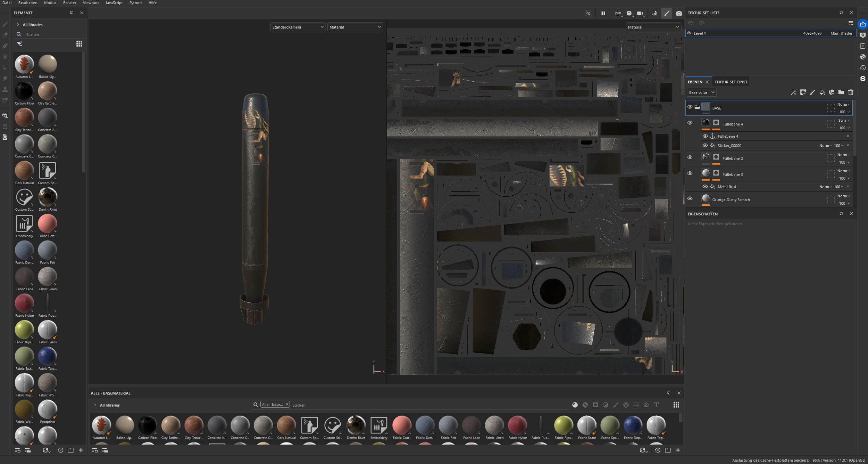Click the Fabric Cott... pink material thumbnail in the Elemente panel
This screenshot has height=464, width=868.
point(47,223)
